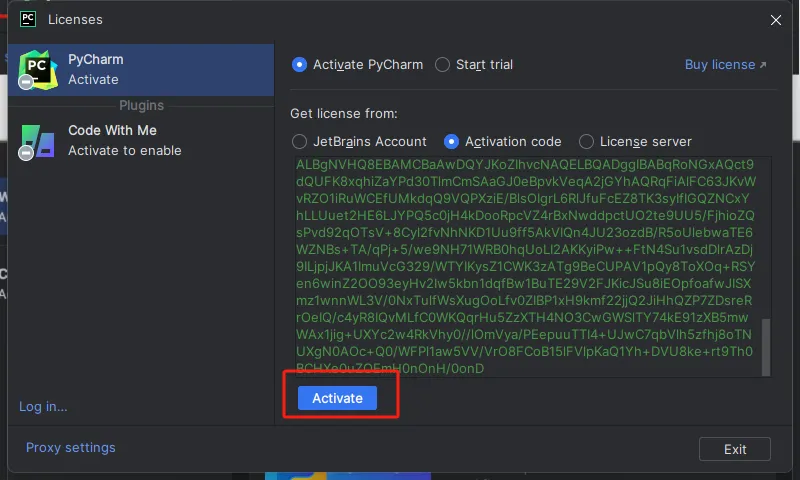Click the PyCharm product icon in sidebar
This screenshot has width=800, height=480.
coord(37,70)
